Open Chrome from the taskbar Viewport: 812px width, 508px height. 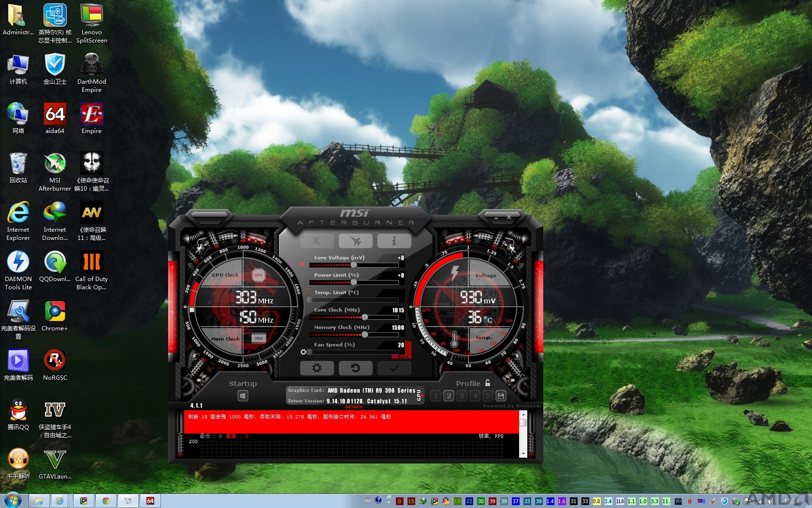pos(106,501)
